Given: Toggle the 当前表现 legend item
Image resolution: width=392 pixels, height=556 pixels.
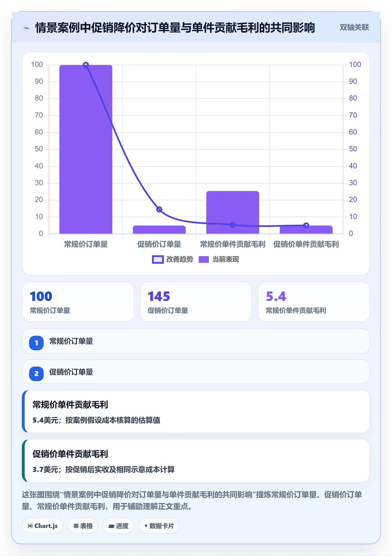Looking at the screenshot, I should point(219,260).
